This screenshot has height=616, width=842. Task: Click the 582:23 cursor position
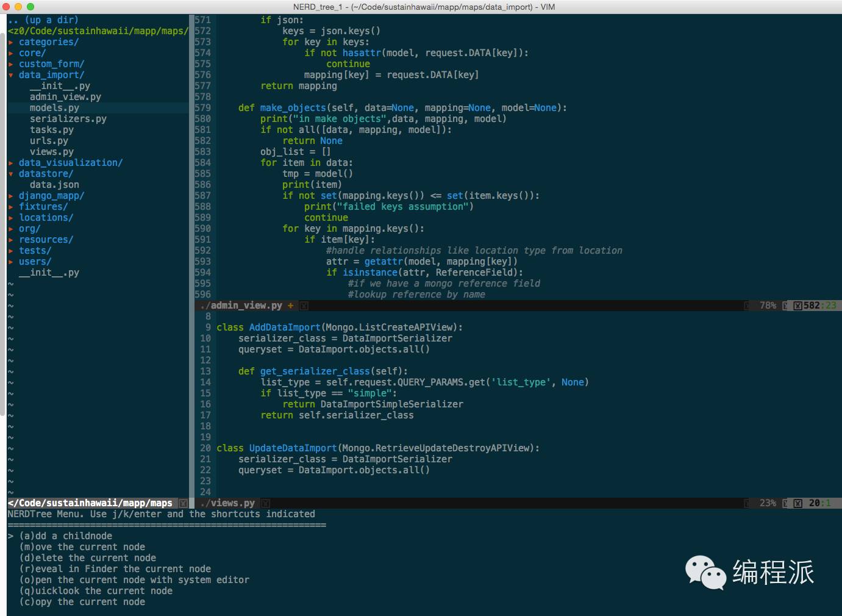820,306
